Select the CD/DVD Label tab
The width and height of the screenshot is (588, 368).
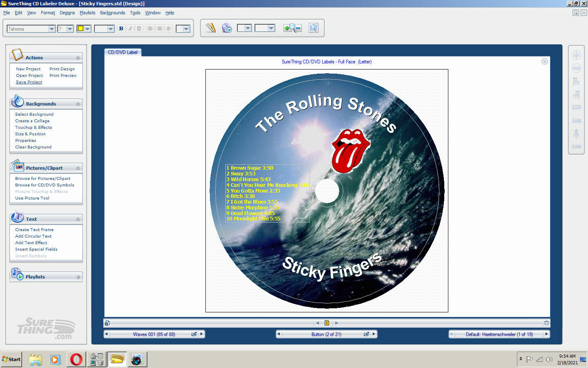click(122, 52)
